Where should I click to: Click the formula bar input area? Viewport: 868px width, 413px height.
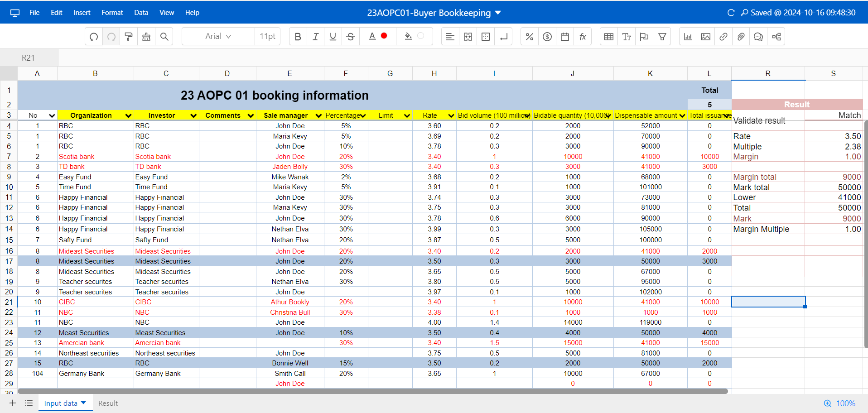[x=463, y=58]
